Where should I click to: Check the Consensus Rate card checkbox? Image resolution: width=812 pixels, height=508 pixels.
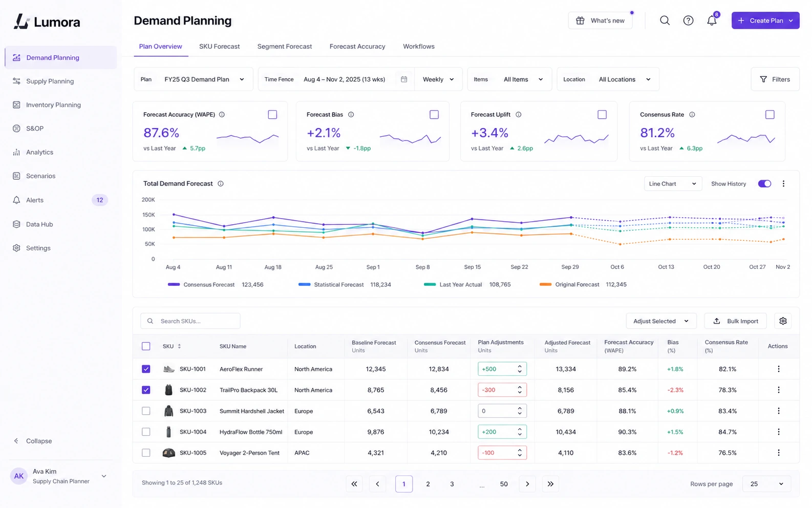[770, 115]
